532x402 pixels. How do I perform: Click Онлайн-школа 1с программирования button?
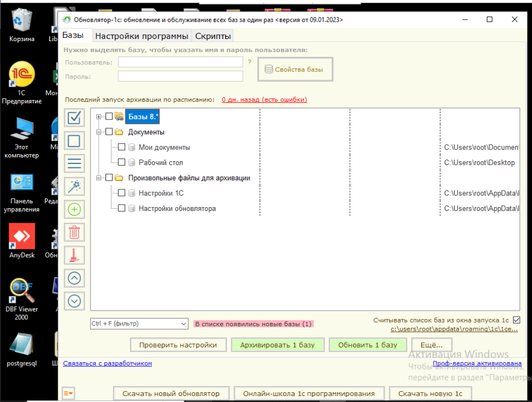click(x=309, y=393)
